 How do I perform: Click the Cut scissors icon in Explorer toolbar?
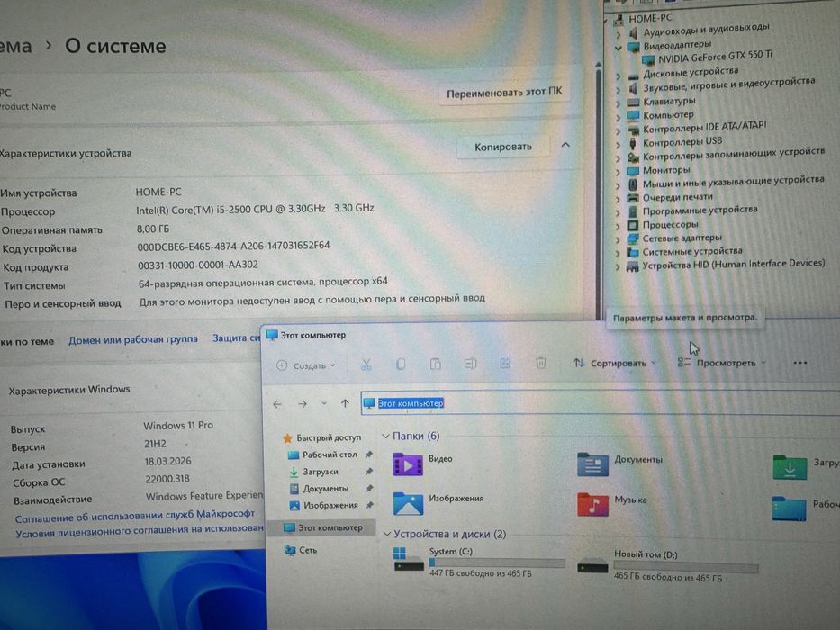[x=366, y=364]
